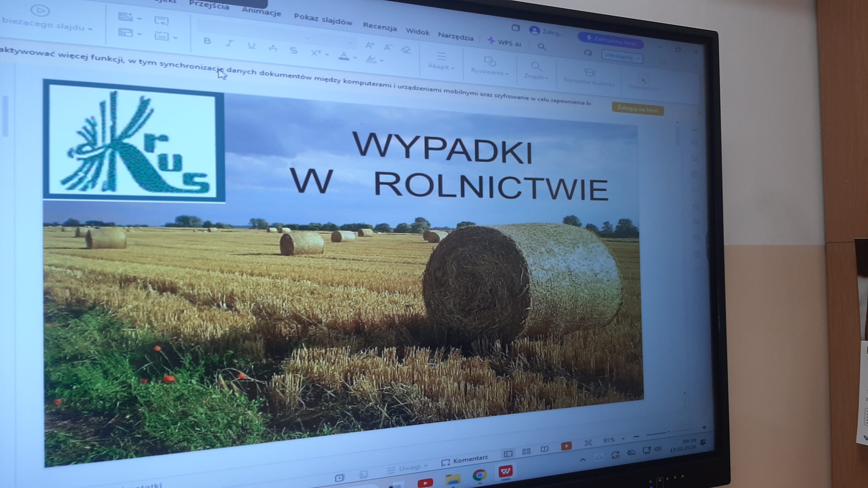This screenshot has width=868, height=488.
Task: Toggle superscript X² formatting
Action: tap(316, 53)
